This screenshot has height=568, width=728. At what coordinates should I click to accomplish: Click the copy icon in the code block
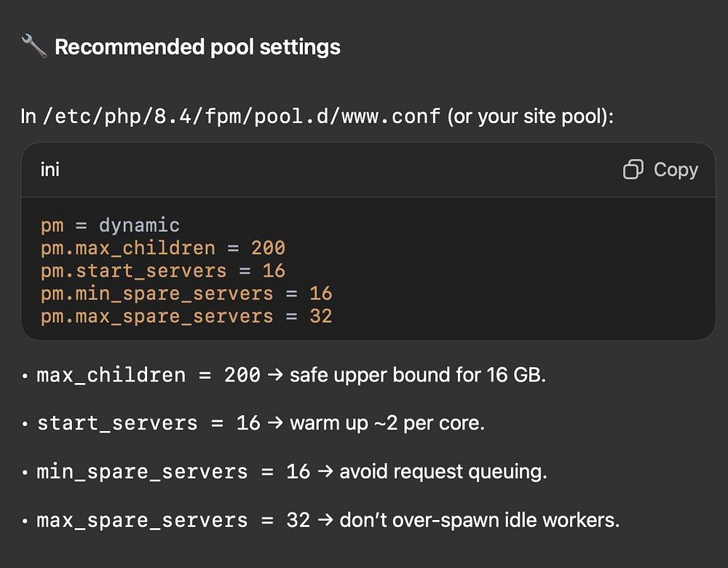633,170
